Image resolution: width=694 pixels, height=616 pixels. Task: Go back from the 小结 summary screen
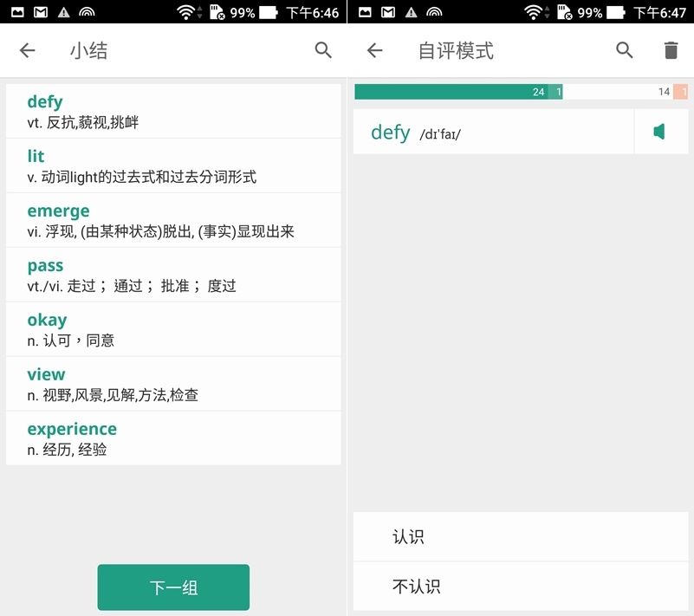(28, 50)
